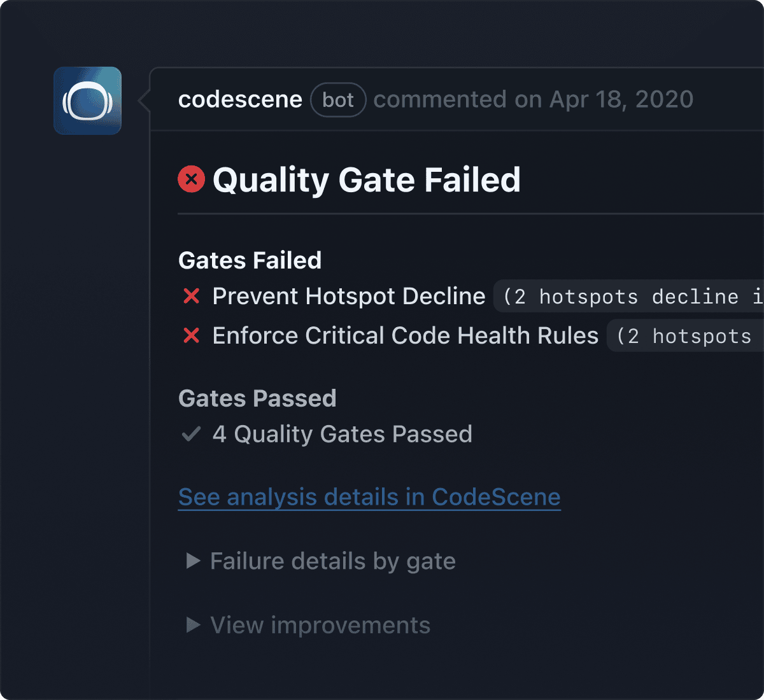This screenshot has width=764, height=700.
Task: Click the red failed circle icon beside the heading
Action: (x=191, y=179)
